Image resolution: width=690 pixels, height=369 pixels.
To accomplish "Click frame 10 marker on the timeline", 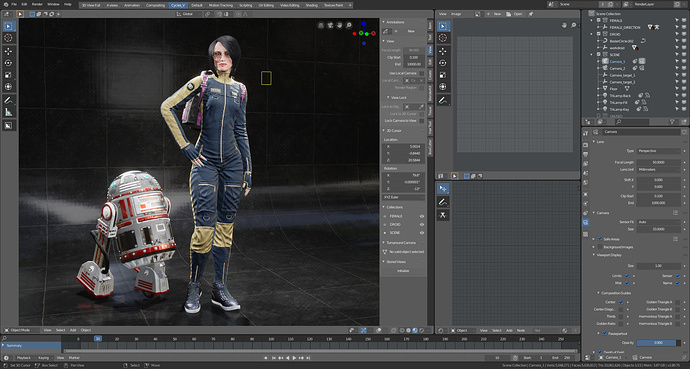I will (97, 339).
